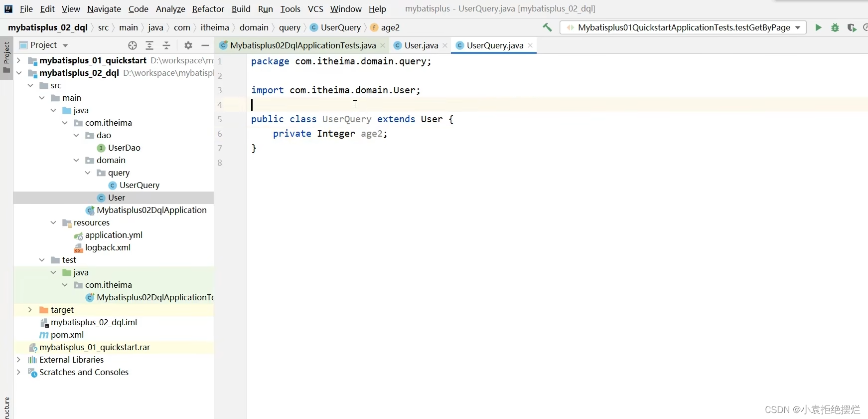Click the domain breadcrumb
This screenshot has width=868, height=419.
tap(254, 27)
